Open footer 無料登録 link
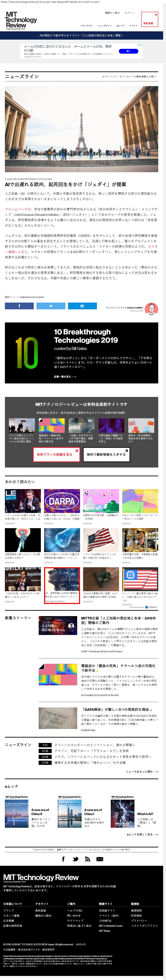Screen dimensions: 166x980 pos(41,910)
